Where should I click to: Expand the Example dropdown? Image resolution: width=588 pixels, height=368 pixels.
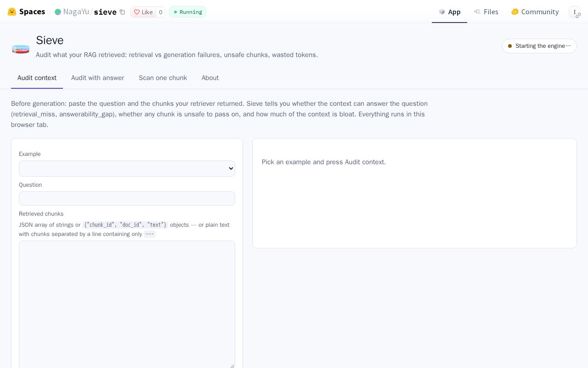click(127, 168)
